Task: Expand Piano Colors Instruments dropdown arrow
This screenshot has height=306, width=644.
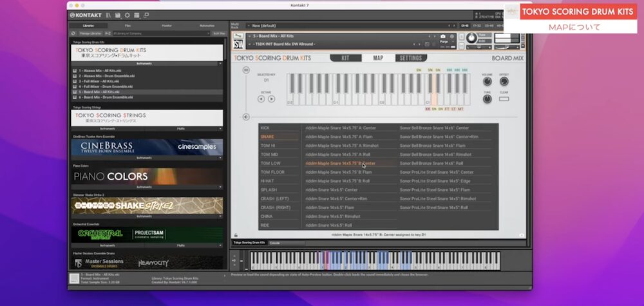Action: point(220,187)
